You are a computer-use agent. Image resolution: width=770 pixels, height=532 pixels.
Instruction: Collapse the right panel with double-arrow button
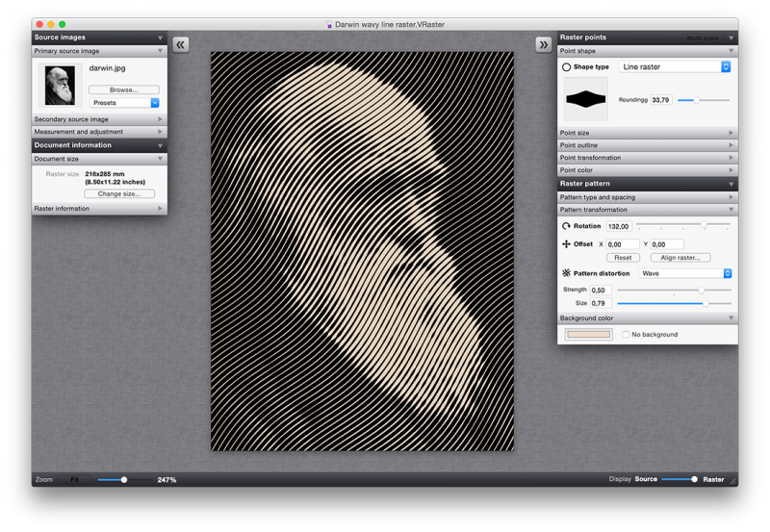pos(544,44)
